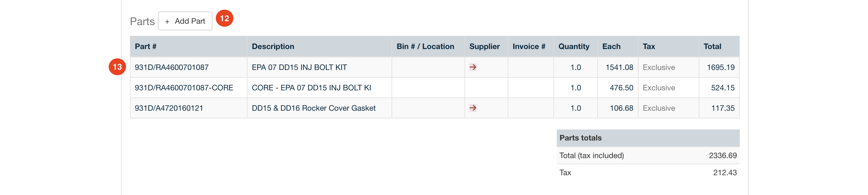Click the Bin # / Location column header
The width and height of the screenshot is (868, 195).
point(425,47)
